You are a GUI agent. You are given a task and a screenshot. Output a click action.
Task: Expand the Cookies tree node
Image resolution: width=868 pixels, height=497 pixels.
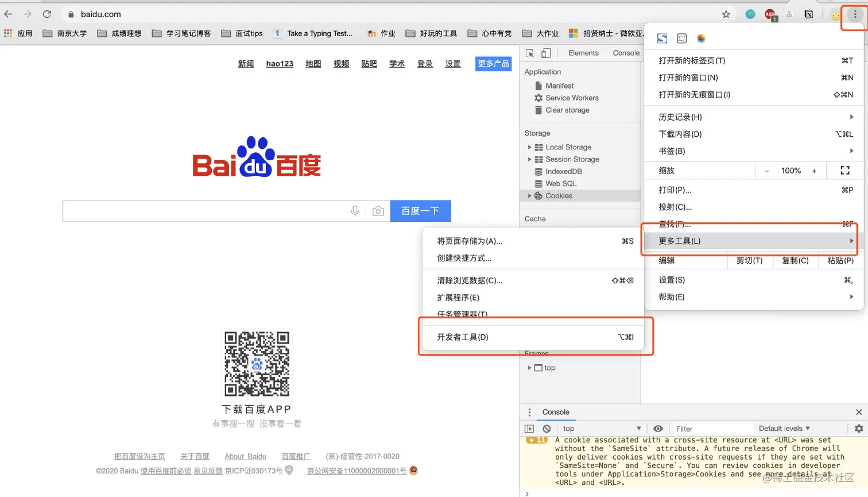[x=529, y=196]
